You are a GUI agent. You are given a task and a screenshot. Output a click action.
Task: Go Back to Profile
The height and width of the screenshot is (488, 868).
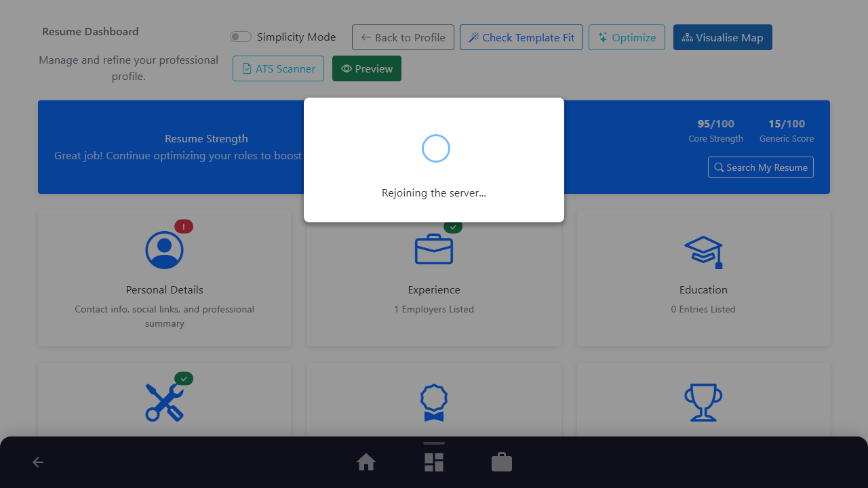point(403,37)
